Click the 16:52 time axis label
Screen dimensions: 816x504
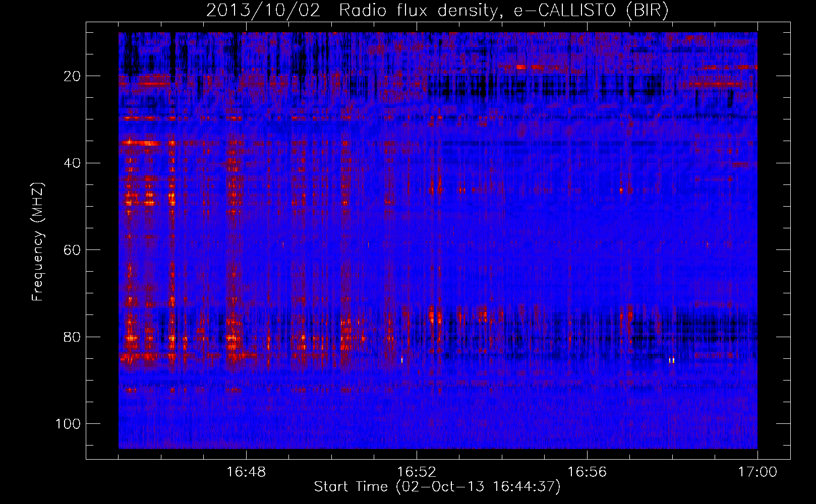[417, 472]
